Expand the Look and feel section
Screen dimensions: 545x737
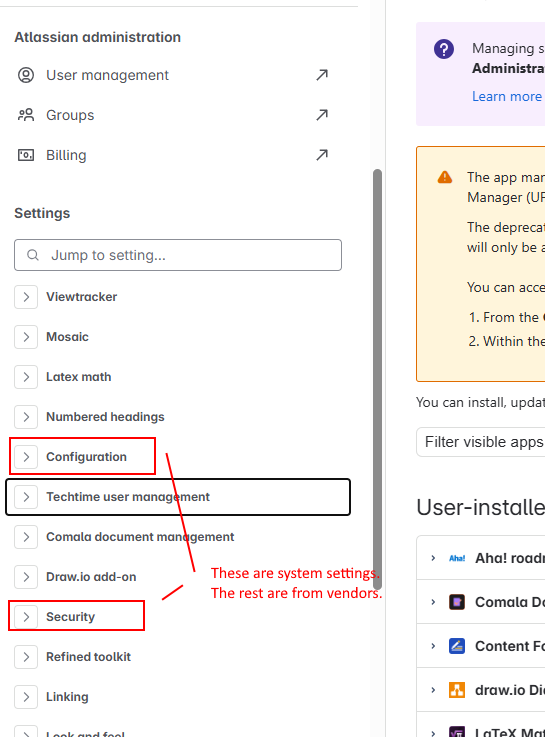point(26,731)
